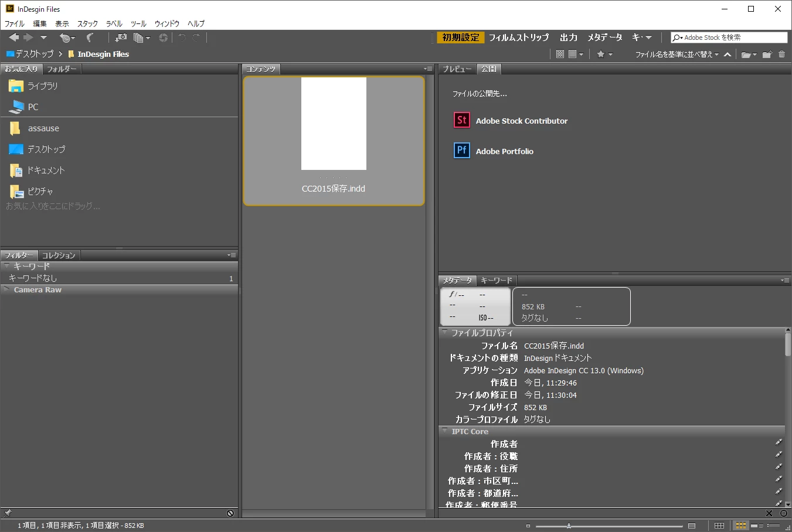Click the create new folder icon

tap(767, 54)
